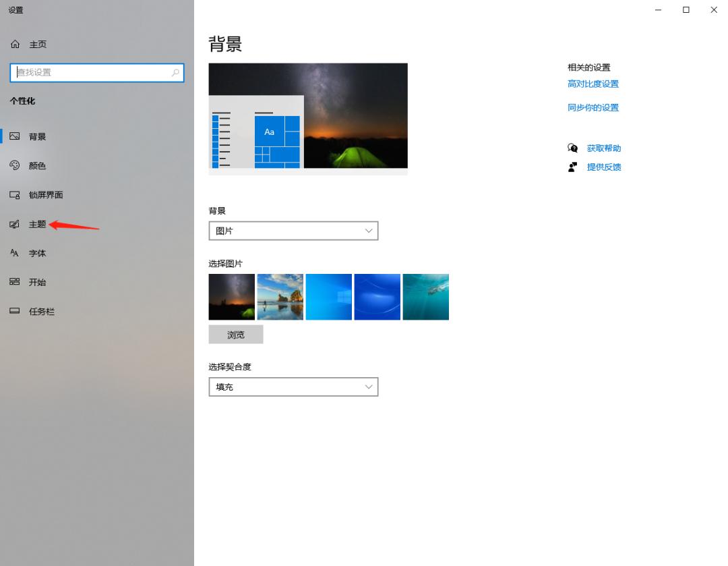
Task: Open the 背景 type dropdown showing 图片
Action: pyautogui.click(x=293, y=230)
